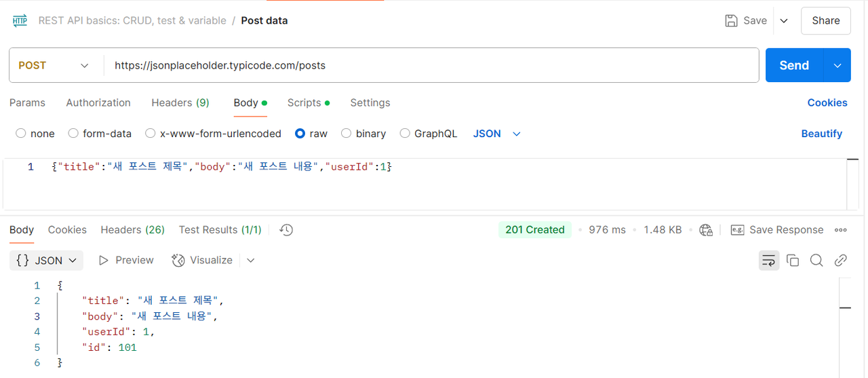Click the Save floppy disk icon
The height and width of the screenshot is (378, 868).
tap(731, 20)
